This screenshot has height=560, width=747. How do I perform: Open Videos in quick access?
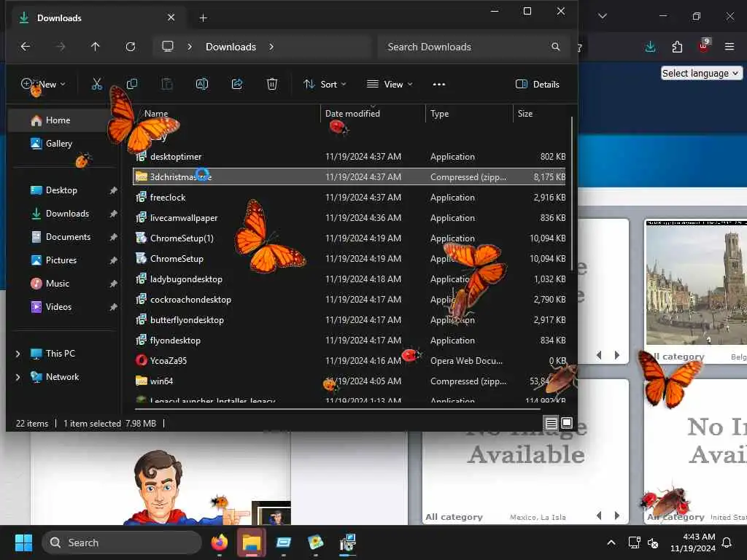pos(58,307)
